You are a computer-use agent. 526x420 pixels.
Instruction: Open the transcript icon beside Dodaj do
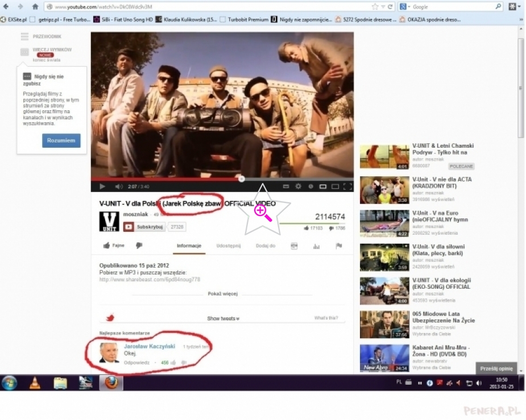click(x=294, y=246)
